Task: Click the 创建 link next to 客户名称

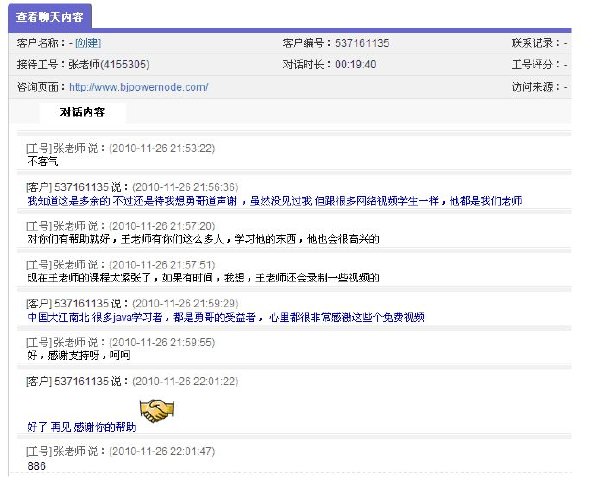Action: coord(88,43)
